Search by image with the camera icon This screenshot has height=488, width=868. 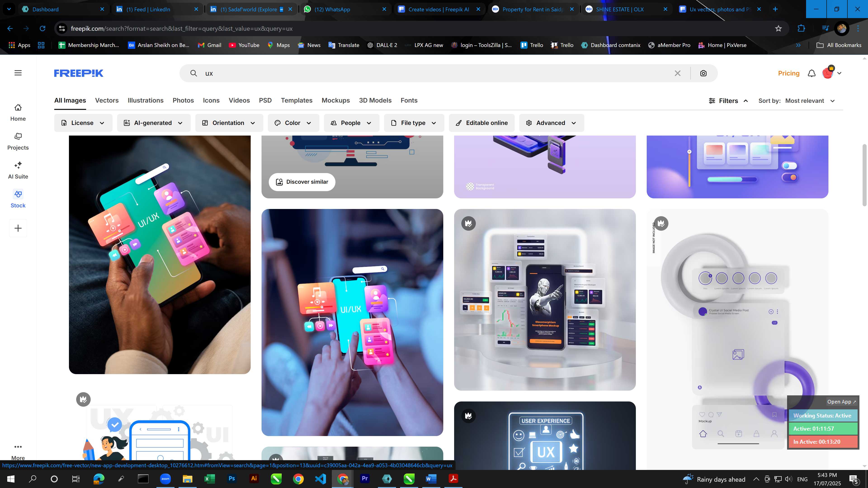click(703, 73)
